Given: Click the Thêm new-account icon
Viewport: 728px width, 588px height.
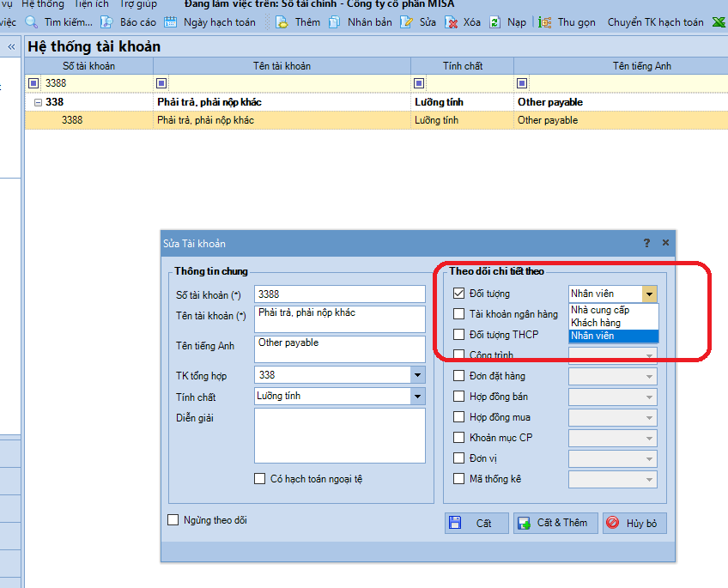Looking at the screenshot, I should pyautogui.click(x=282, y=21).
